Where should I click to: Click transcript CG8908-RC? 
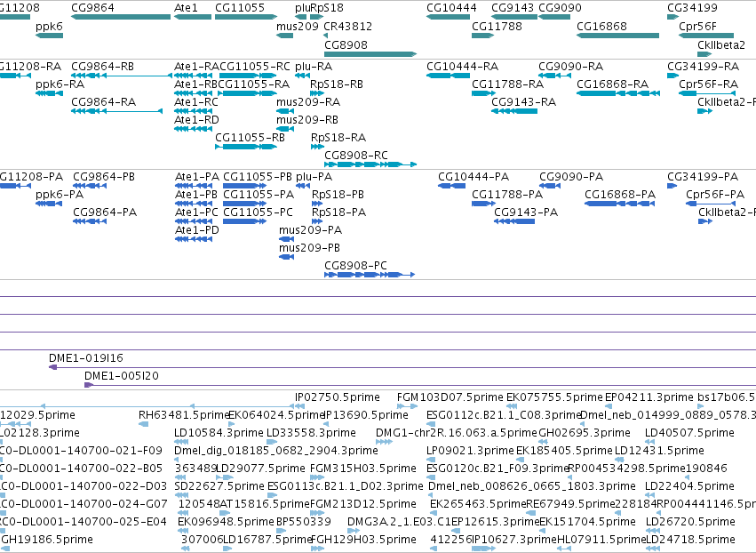click(x=370, y=164)
